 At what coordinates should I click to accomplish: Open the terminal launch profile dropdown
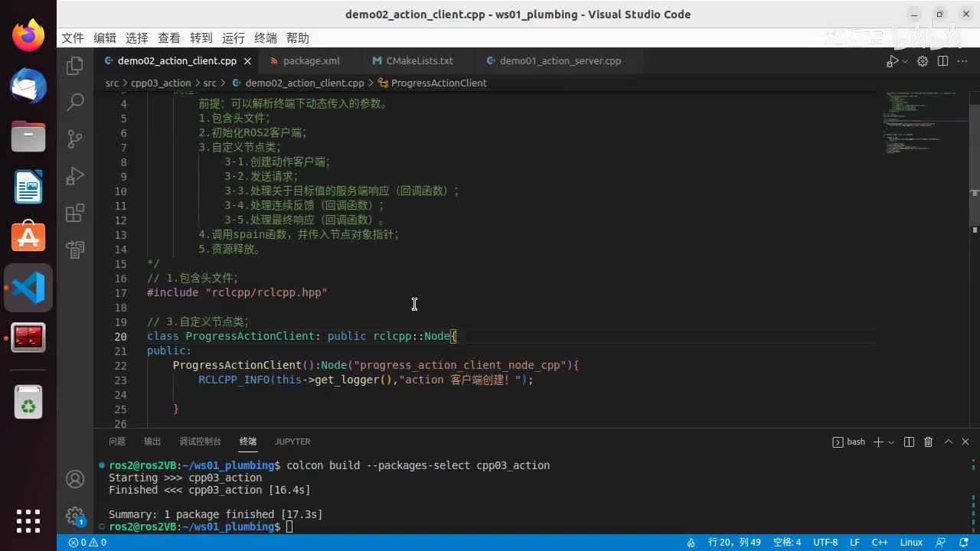tap(891, 442)
